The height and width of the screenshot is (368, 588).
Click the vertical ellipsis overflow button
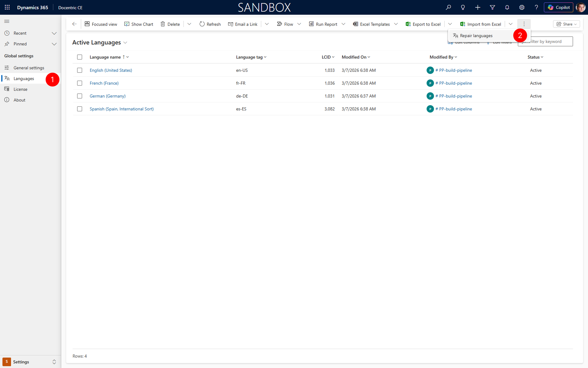(524, 24)
